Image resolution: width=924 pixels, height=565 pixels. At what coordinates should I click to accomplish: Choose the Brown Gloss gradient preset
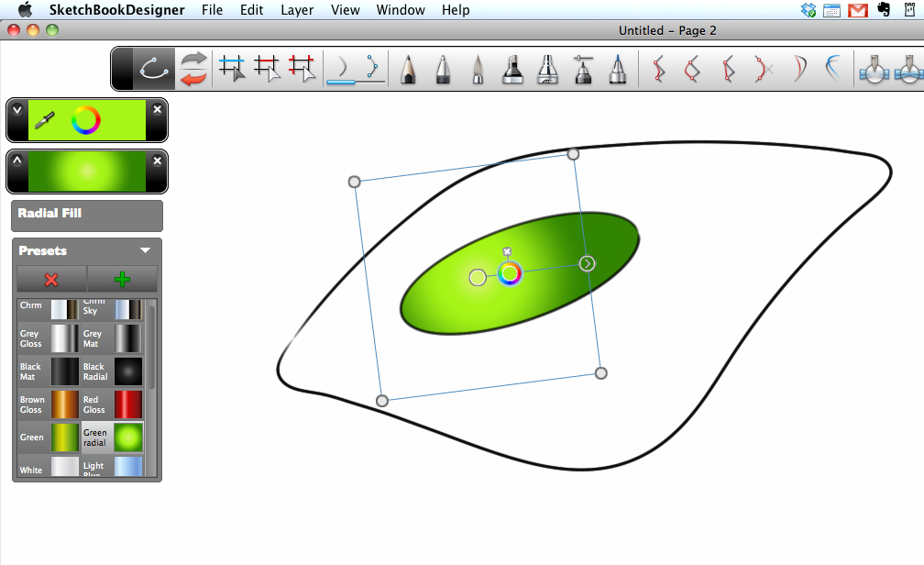pos(65,404)
